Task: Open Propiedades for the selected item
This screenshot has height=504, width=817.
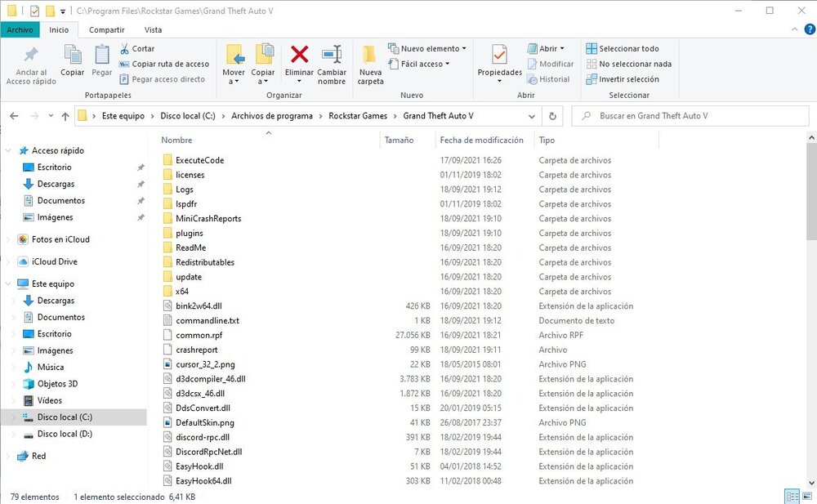Action: pyautogui.click(x=498, y=64)
